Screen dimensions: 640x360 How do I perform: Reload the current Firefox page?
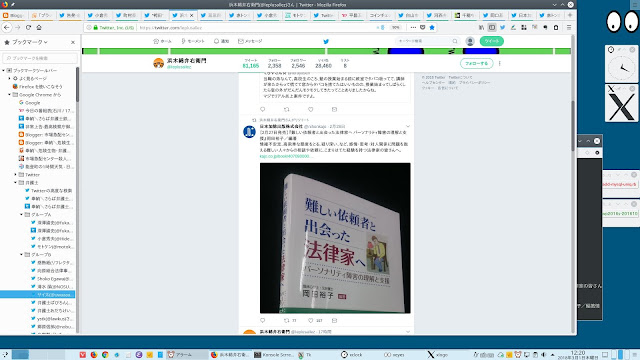(x=28, y=27)
